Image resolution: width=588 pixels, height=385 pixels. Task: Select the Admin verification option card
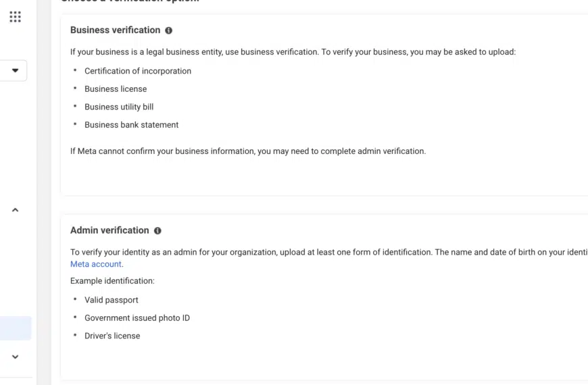click(324, 297)
